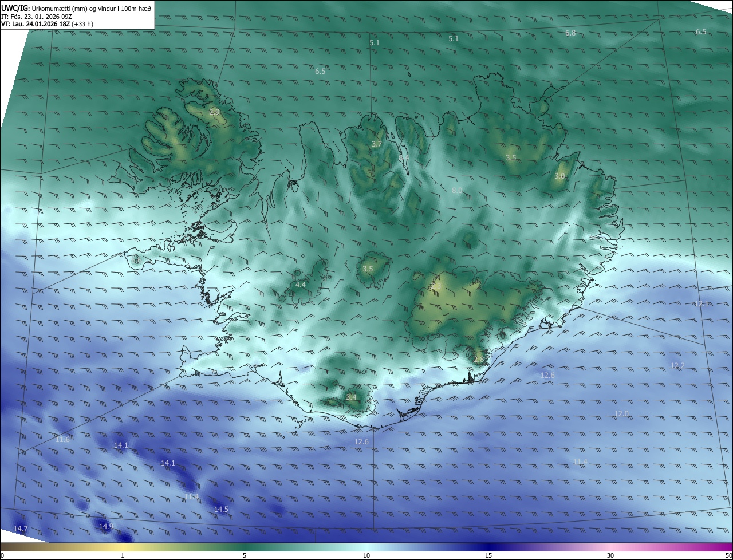
Task: Select the 10 tick on the color scale
Action: point(366,555)
